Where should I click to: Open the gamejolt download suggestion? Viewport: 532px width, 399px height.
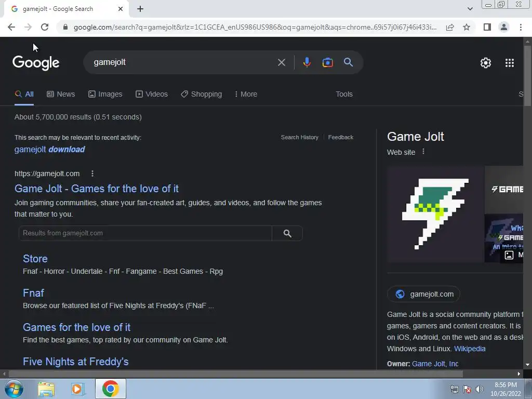[x=49, y=149]
